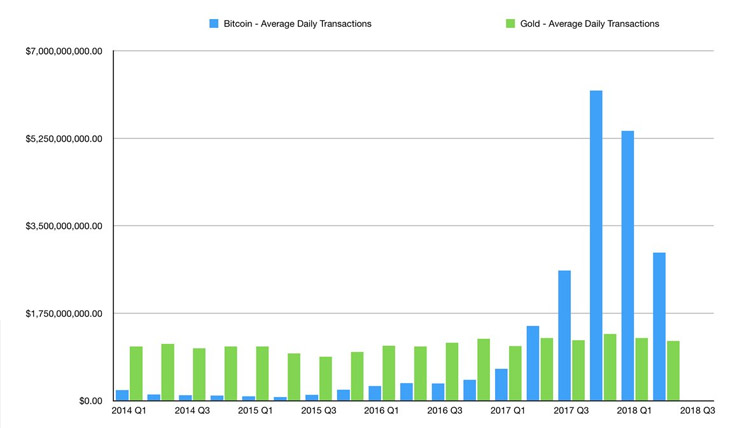This screenshot has width=750, height=428.
Task: Click the 2016 Q1 axis label
Action: click(x=381, y=411)
